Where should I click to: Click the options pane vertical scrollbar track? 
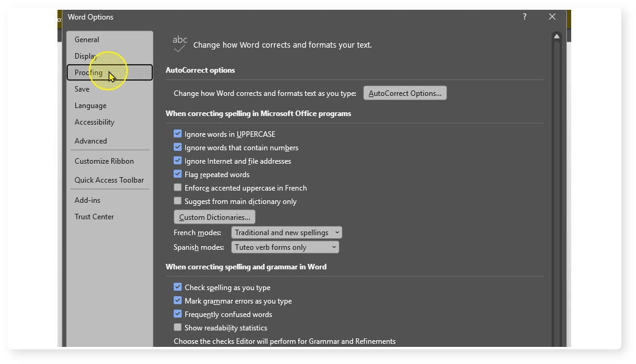pyautogui.click(x=557, y=194)
